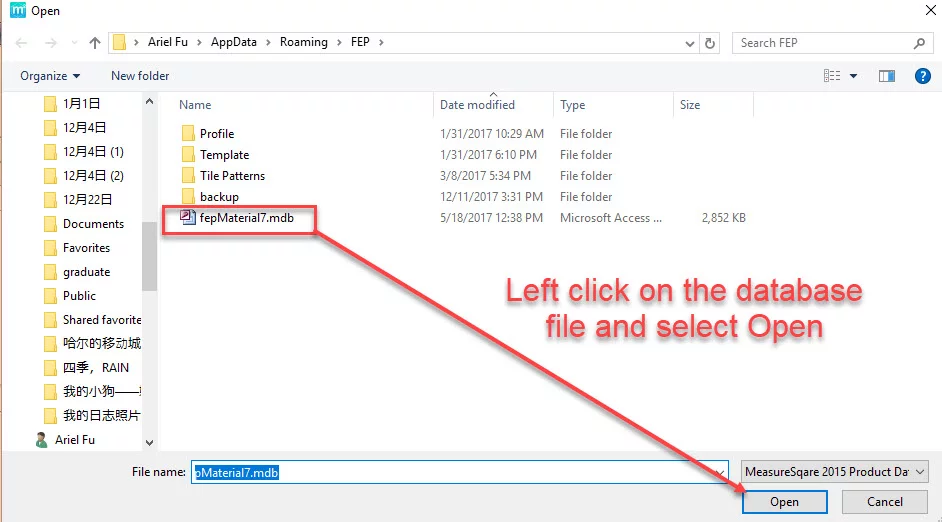This screenshot has height=522, width=942.
Task: Click the Help question mark icon
Action: click(923, 76)
